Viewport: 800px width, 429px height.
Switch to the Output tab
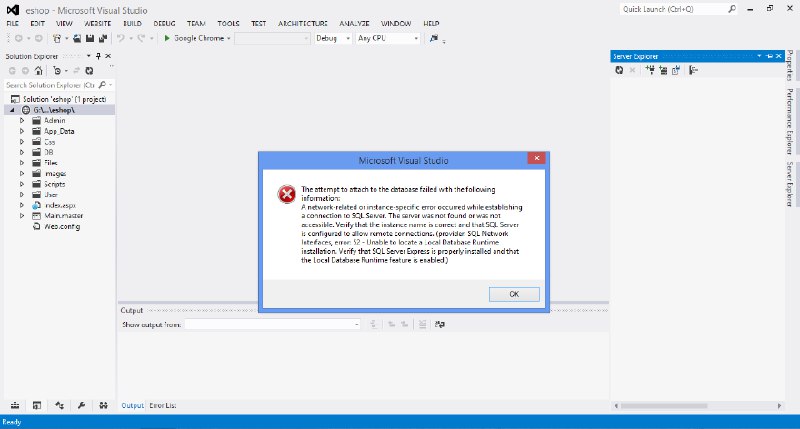[x=133, y=406]
